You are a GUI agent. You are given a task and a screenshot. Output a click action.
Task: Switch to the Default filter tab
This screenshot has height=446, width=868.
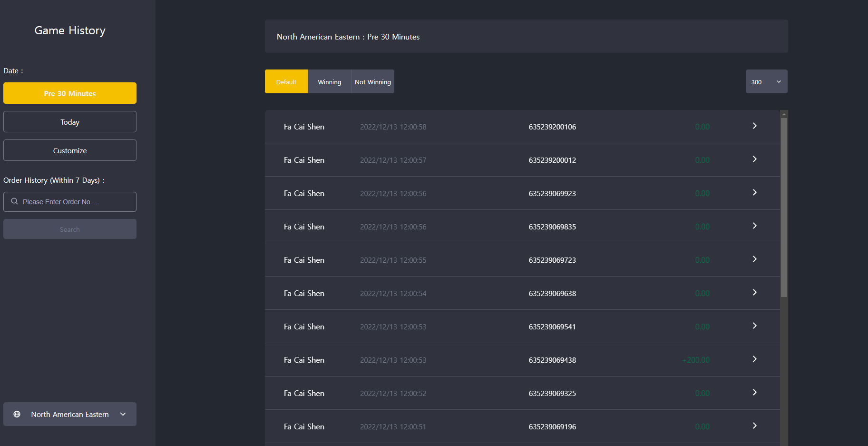coord(286,81)
